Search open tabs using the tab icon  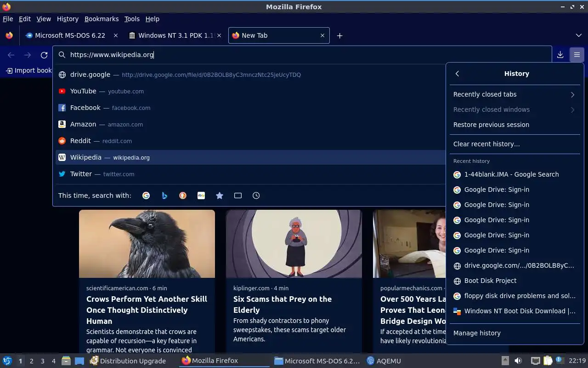tap(238, 195)
